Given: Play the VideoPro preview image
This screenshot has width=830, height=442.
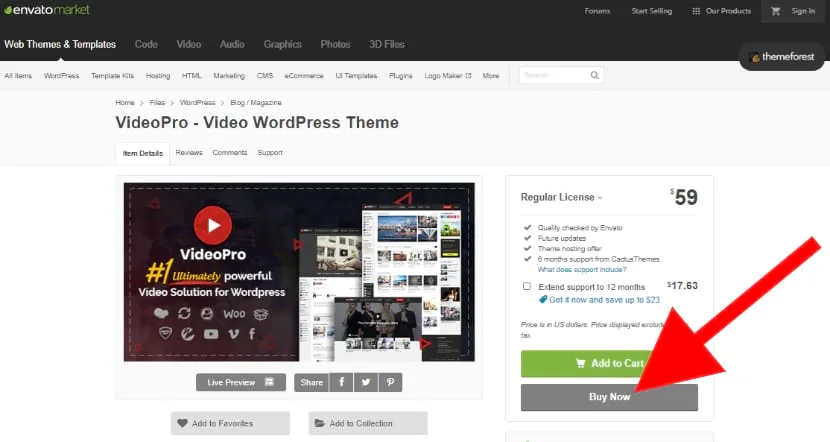Looking at the screenshot, I should pos(213,225).
